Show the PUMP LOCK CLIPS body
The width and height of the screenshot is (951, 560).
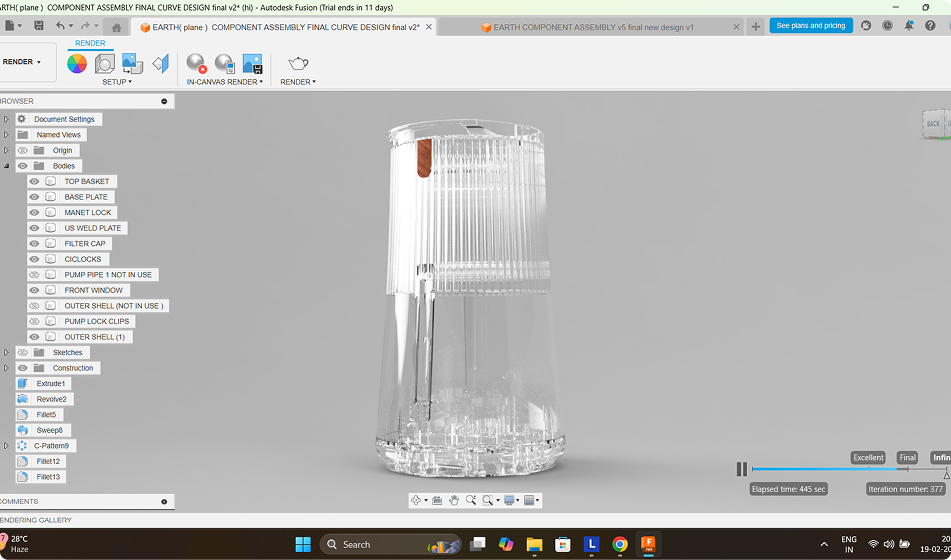point(35,322)
